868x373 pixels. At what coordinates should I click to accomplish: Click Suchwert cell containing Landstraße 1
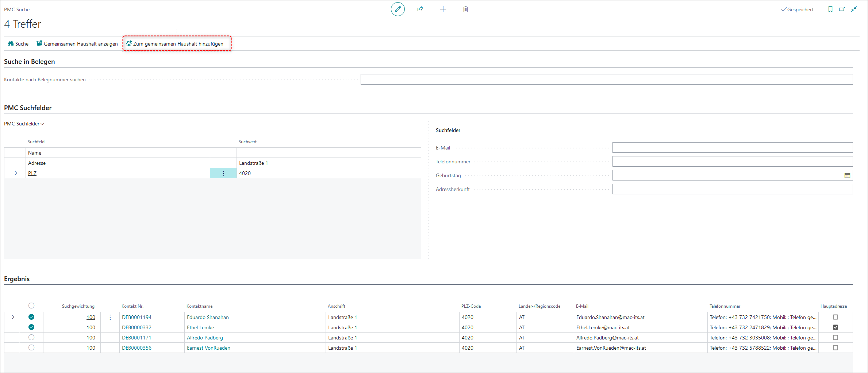click(329, 163)
